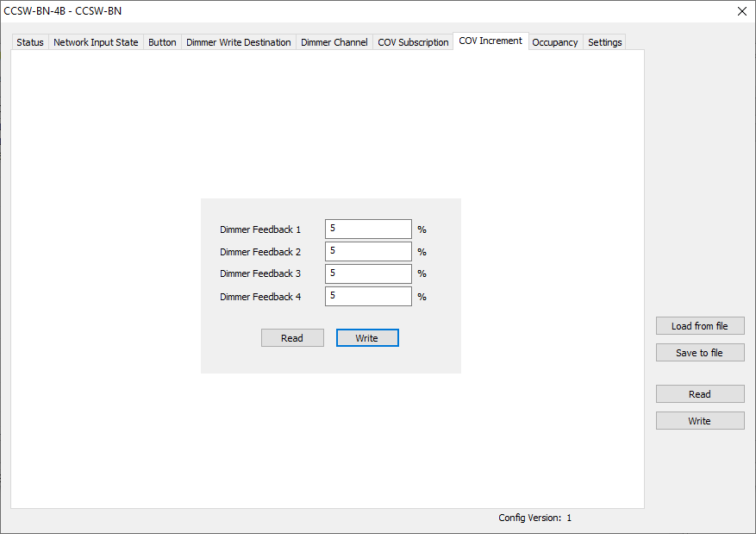Open Dimmer Write Destination tab

239,42
